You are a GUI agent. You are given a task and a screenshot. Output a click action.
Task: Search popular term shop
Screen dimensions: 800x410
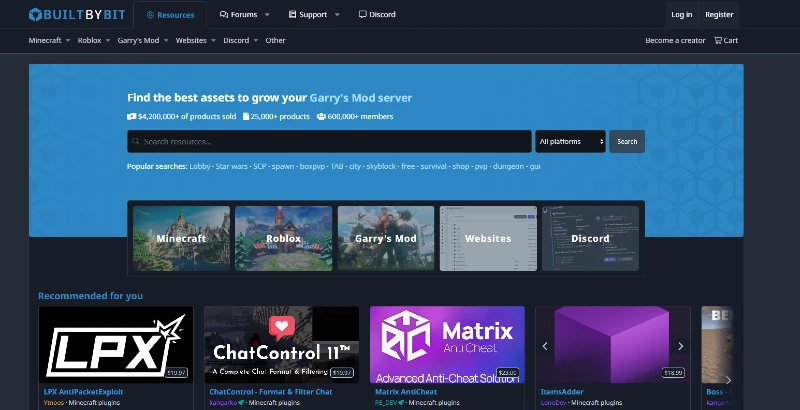[x=461, y=166]
